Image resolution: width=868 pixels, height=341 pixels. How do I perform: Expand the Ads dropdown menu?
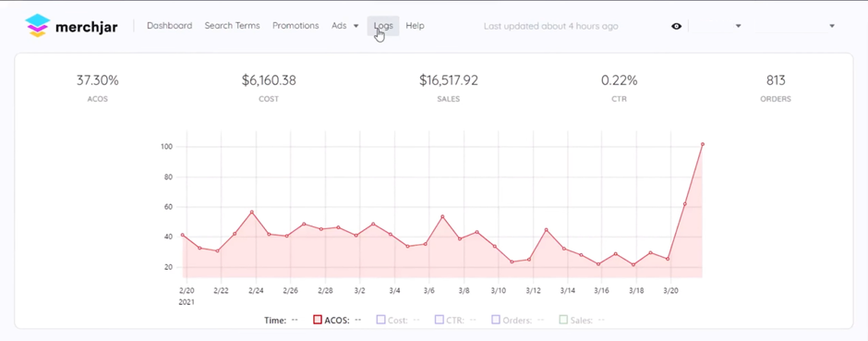pyautogui.click(x=345, y=26)
